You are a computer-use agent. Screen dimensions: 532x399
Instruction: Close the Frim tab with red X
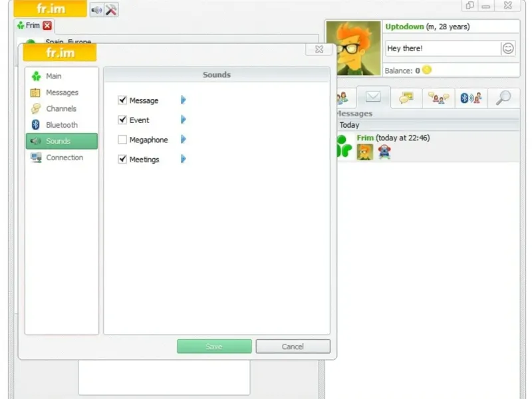47,25
